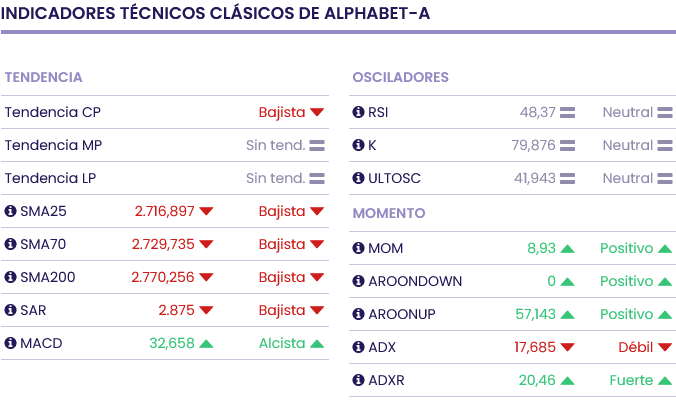Show info for MACD indicator
The height and width of the screenshot is (401, 676).
coord(11,343)
